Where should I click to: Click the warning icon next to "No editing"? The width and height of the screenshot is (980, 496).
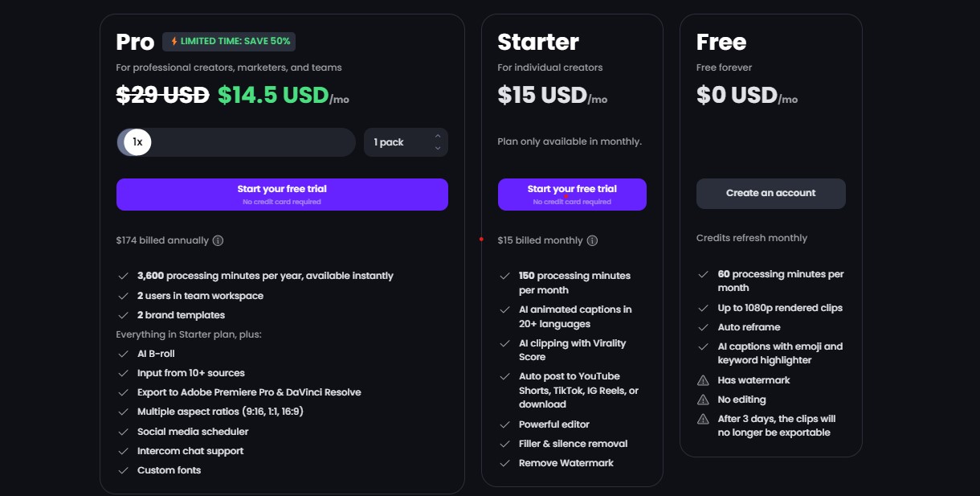tap(703, 399)
